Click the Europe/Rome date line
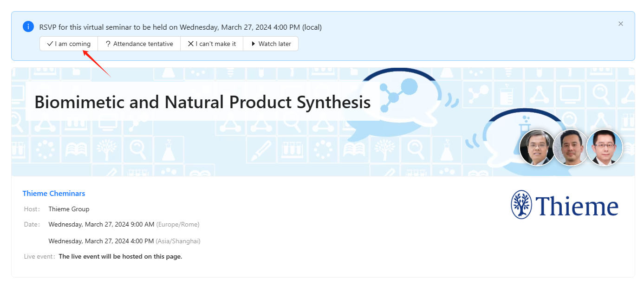This screenshot has width=644, height=286. pyautogui.click(x=124, y=225)
